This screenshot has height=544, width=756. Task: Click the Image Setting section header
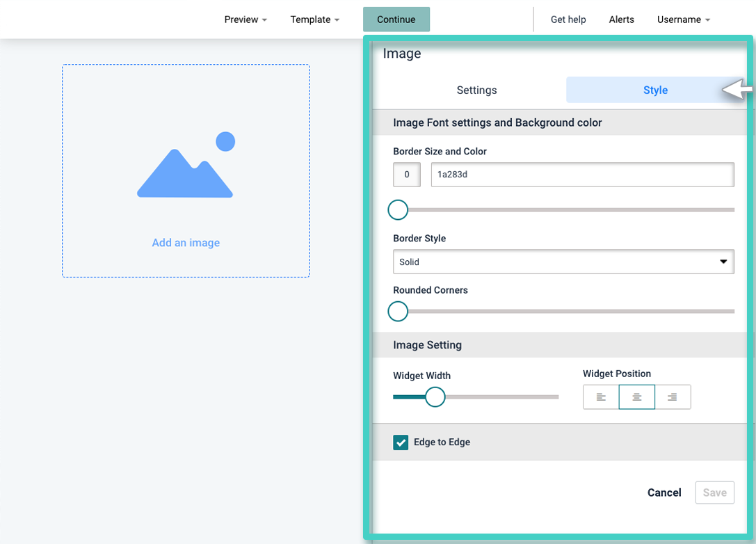(x=560, y=345)
